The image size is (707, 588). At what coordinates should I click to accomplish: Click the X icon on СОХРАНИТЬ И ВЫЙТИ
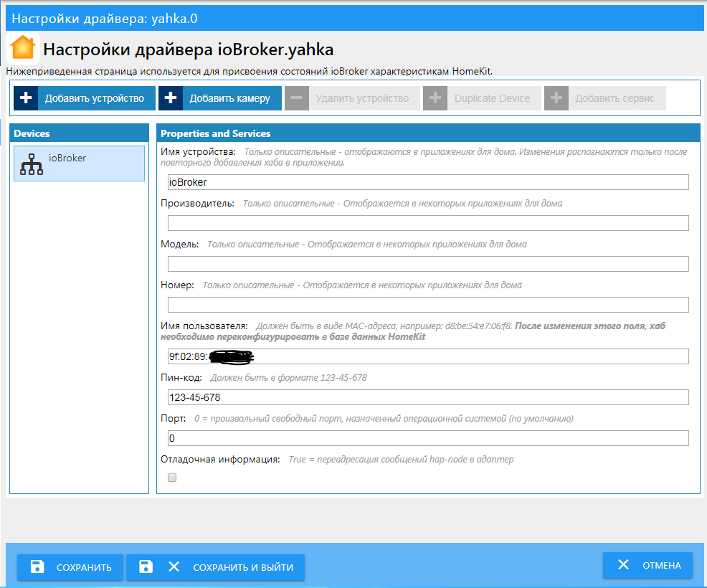click(x=174, y=566)
